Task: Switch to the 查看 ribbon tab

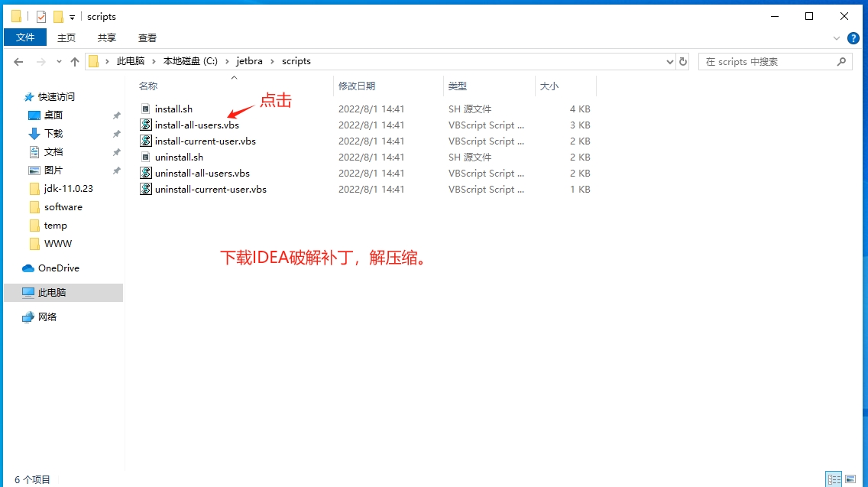Action: [x=147, y=37]
